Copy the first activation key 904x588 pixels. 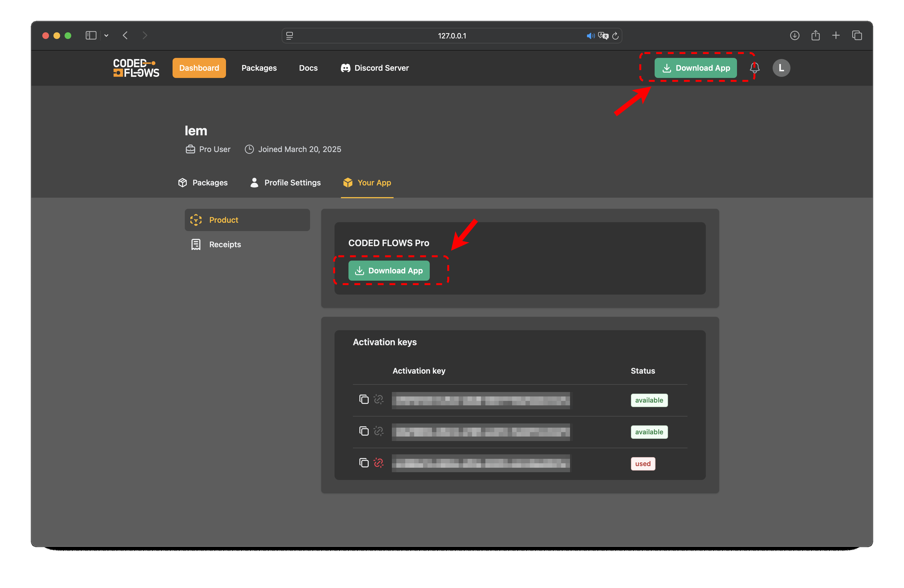tap(363, 399)
